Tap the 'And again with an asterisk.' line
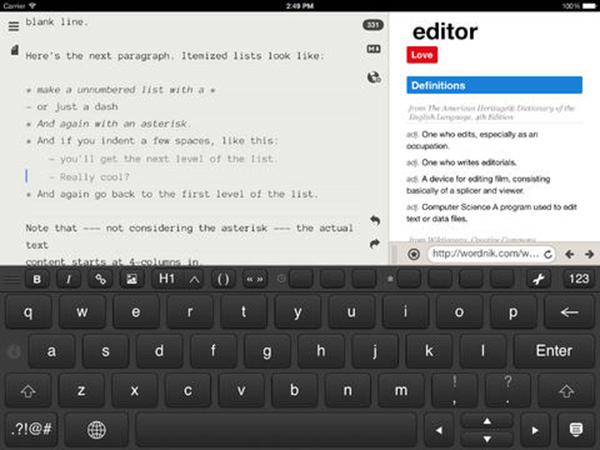Image resolution: width=600 pixels, height=450 pixels. click(108, 124)
